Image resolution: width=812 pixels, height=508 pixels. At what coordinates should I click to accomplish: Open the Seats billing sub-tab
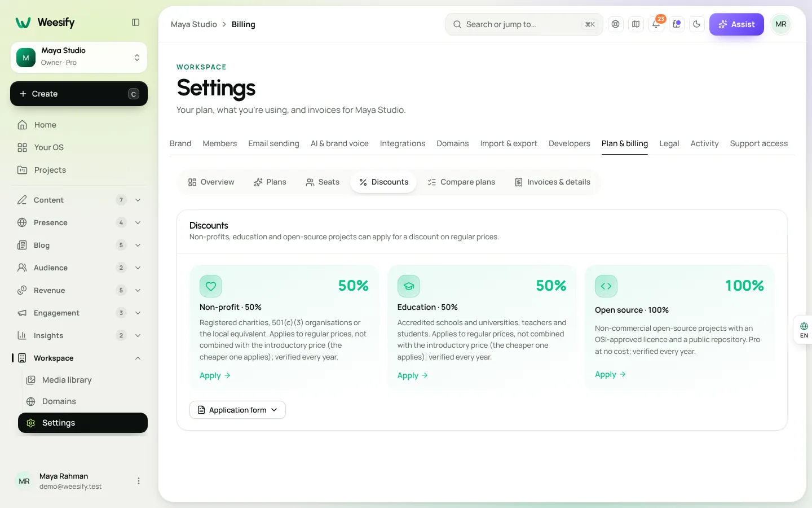(323, 182)
